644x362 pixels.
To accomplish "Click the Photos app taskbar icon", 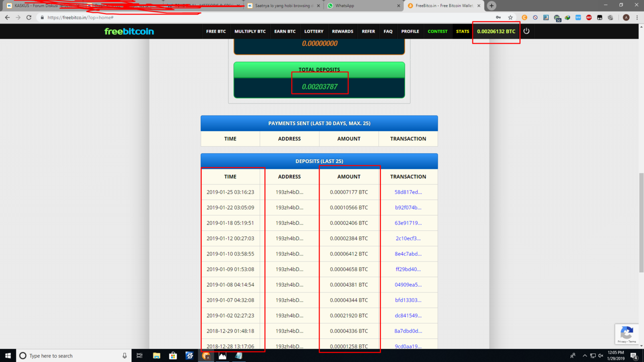I will (x=222, y=355).
